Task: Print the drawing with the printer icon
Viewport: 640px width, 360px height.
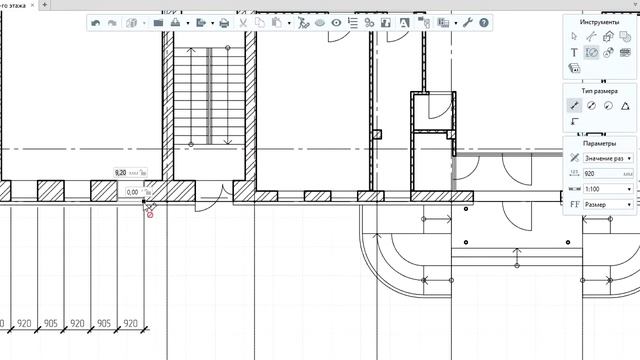Action: point(224,23)
